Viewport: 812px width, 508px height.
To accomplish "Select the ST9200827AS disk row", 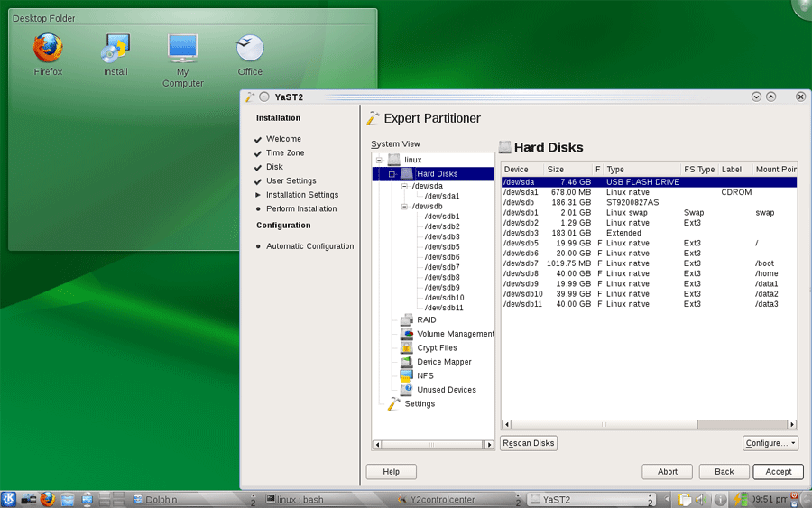I will tap(649, 202).
